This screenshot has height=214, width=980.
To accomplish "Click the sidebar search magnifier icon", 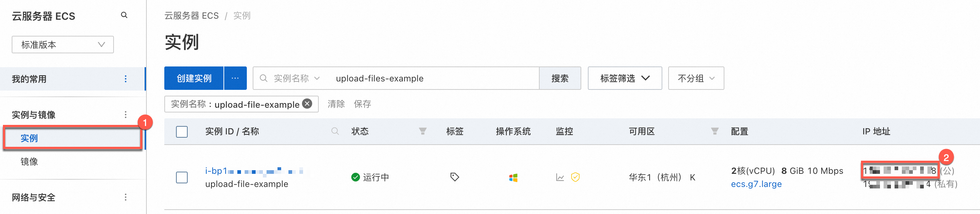I will pos(124,15).
